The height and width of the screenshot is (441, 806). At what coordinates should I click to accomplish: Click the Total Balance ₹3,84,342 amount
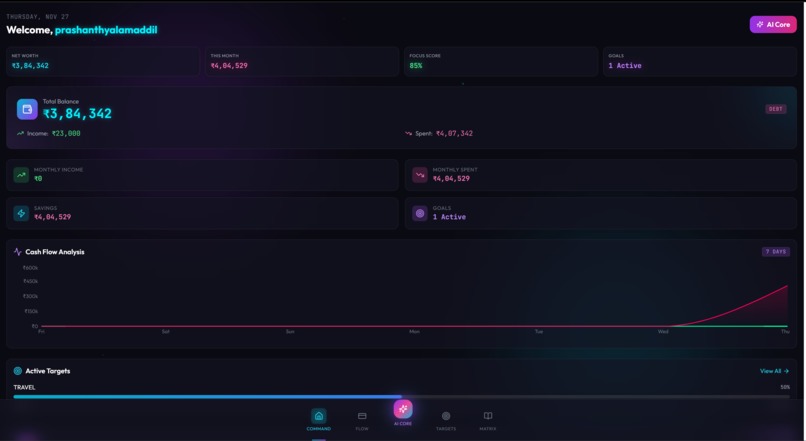(x=77, y=114)
